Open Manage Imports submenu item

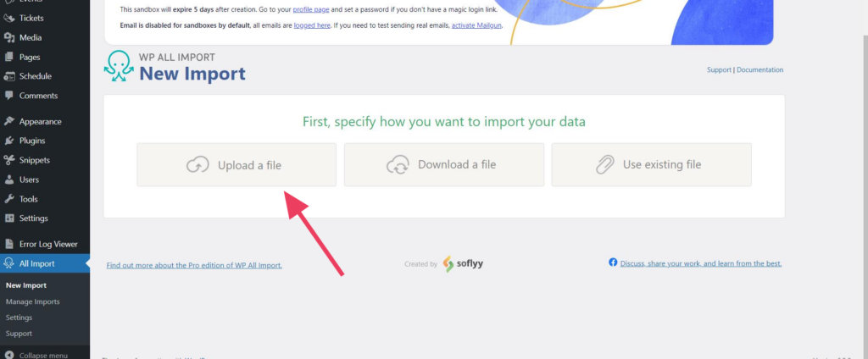[32, 301]
